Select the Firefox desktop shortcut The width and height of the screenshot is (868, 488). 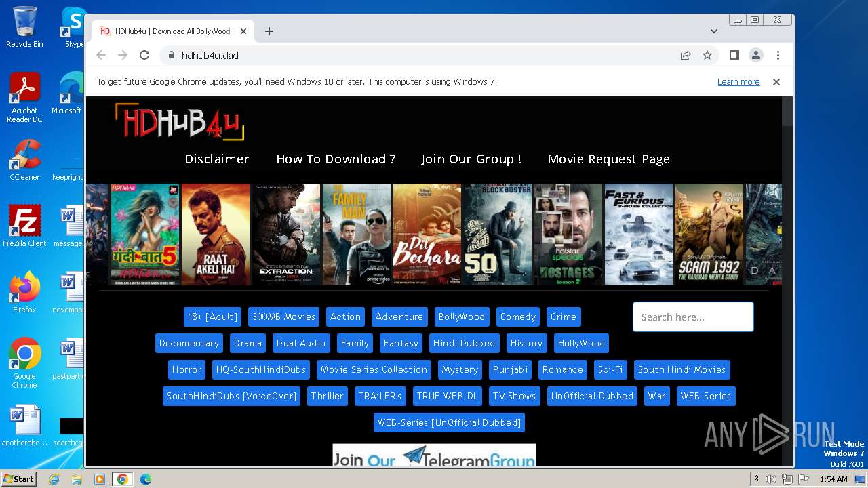tap(24, 293)
